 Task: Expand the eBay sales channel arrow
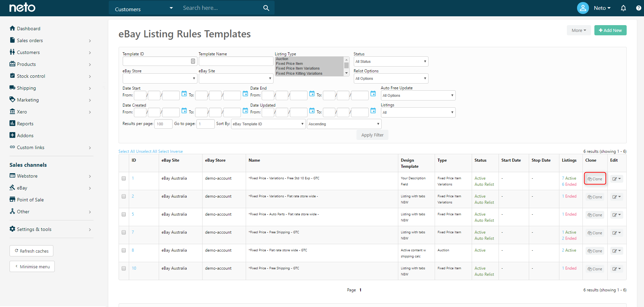90,188
